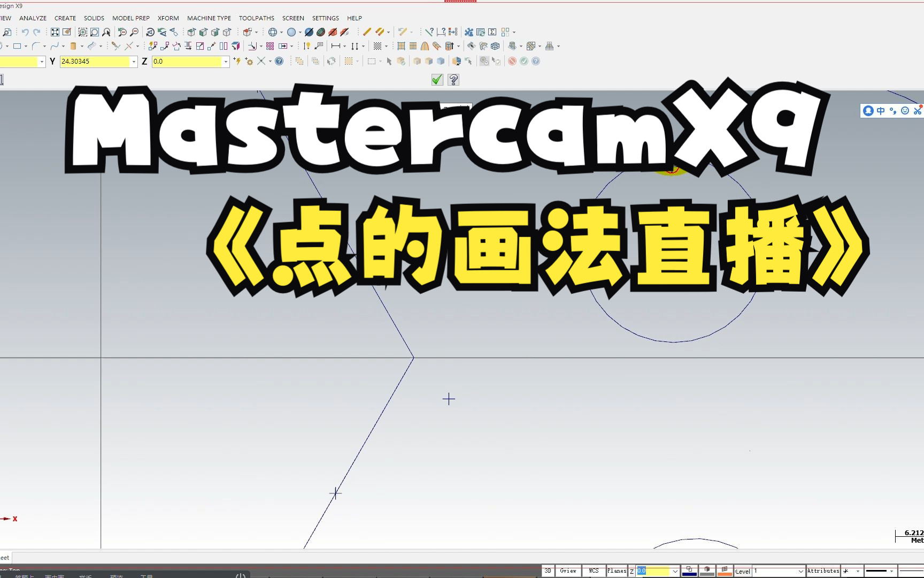Open the Z coordinate dropdown arrow
924x578 pixels.
click(226, 62)
